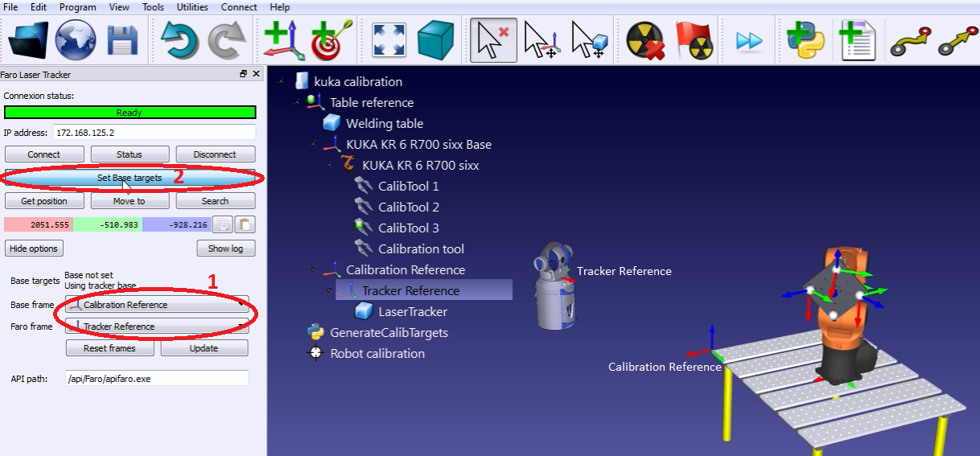Image resolution: width=980 pixels, height=456 pixels.
Task: Click the Open file folder icon
Action: tap(28, 39)
